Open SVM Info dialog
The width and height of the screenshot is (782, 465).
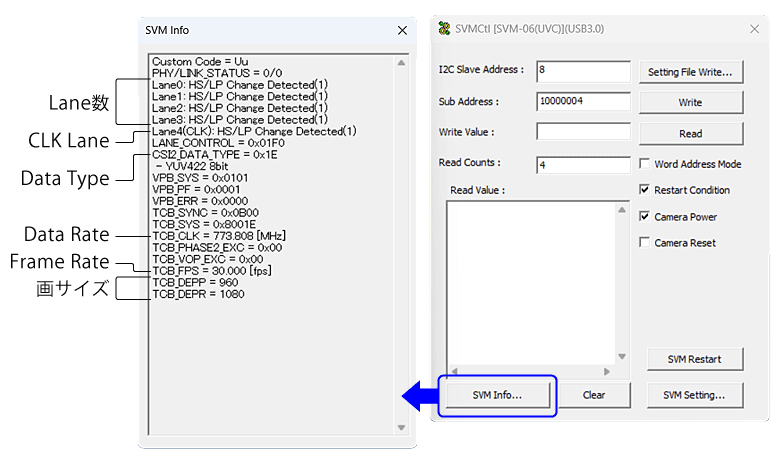coord(497,395)
